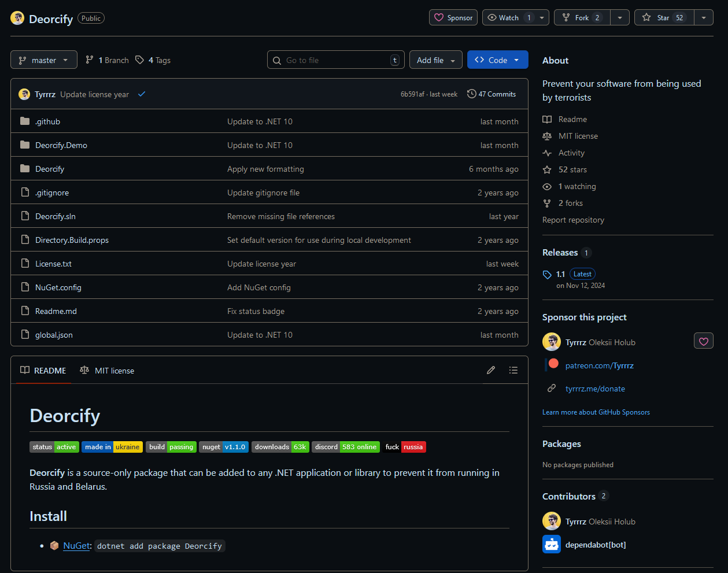Open the MIT license link in About
This screenshot has width=728, height=573.
coord(578,136)
